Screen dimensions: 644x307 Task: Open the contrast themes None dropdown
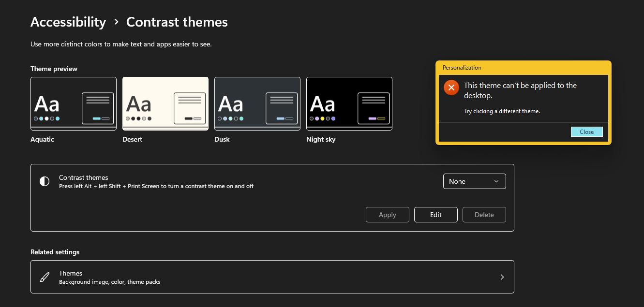click(475, 181)
